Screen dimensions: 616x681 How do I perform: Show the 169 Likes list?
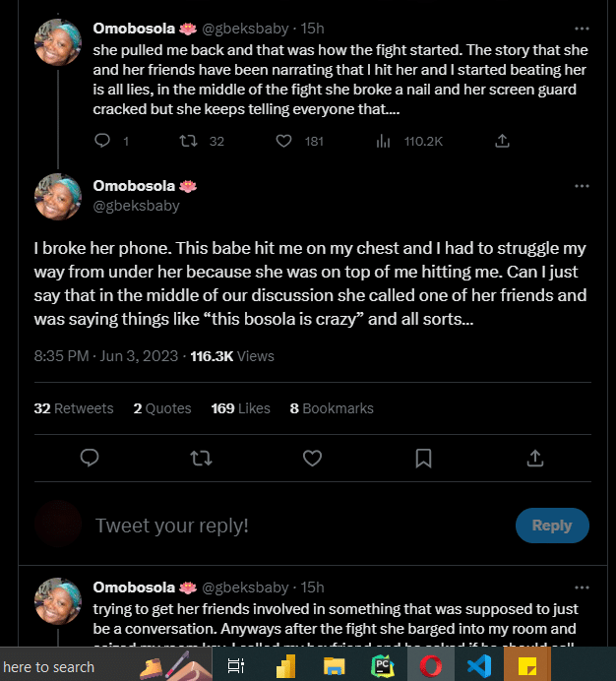pos(240,407)
